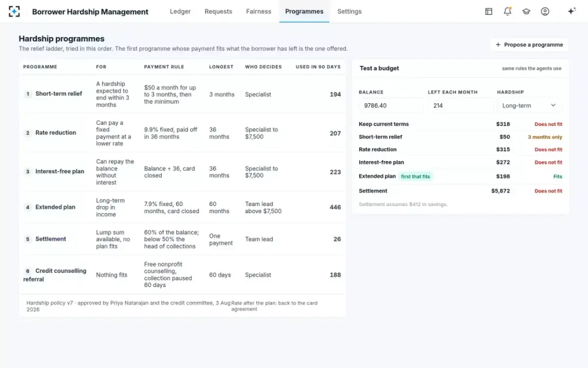Viewport: 588px width, 368px height.
Task: Open the sparkle assistant icon
Action: point(571,11)
